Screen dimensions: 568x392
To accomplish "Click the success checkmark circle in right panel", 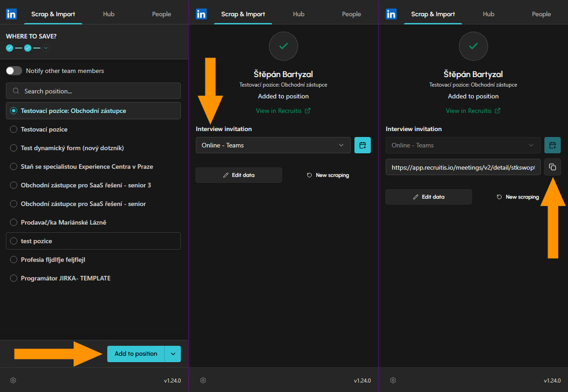I will [x=473, y=46].
